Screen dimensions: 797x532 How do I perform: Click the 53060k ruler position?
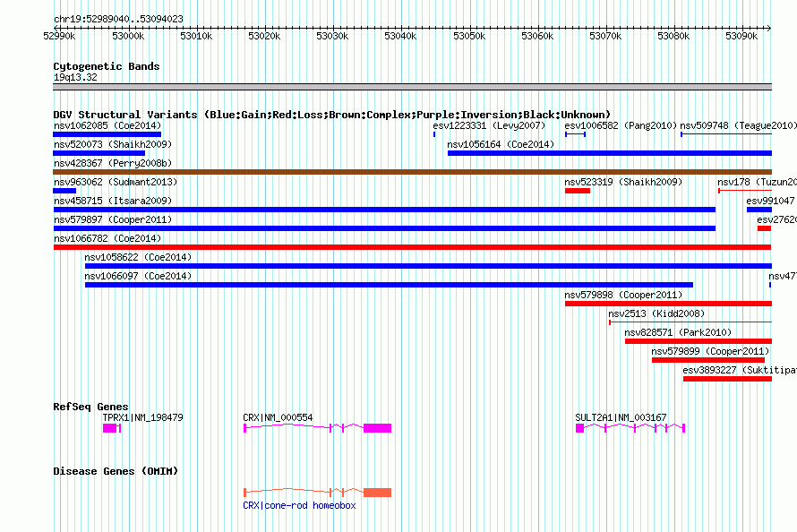click(x=536, y=36)
